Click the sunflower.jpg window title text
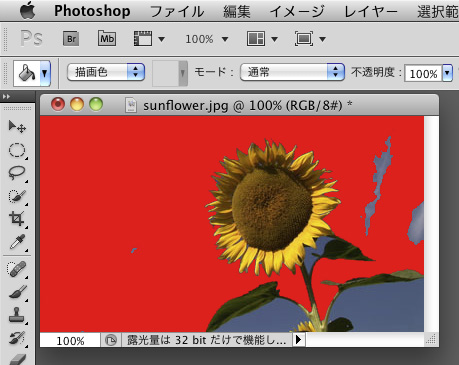Viewport: 459px width, 365px height. coord(247,106)
